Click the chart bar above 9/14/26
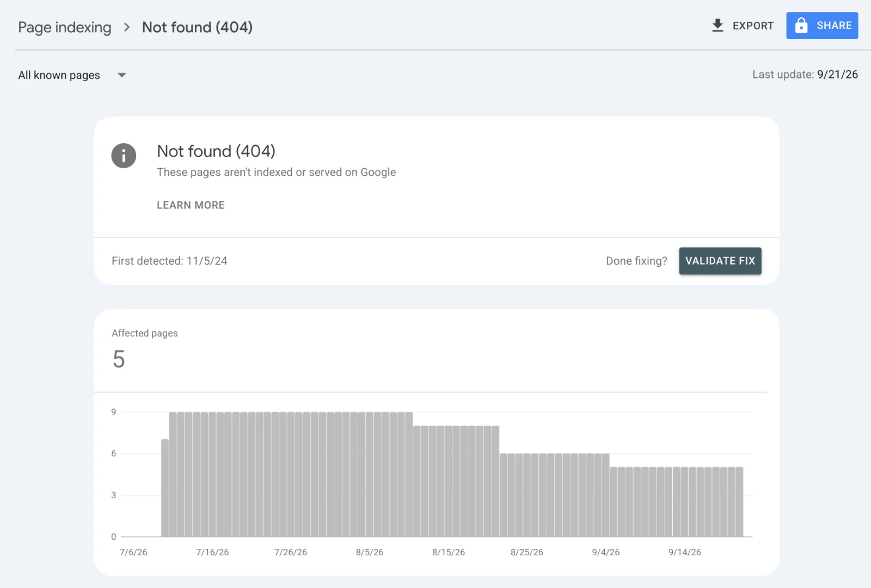871x588 pixels. click(684, 502)
